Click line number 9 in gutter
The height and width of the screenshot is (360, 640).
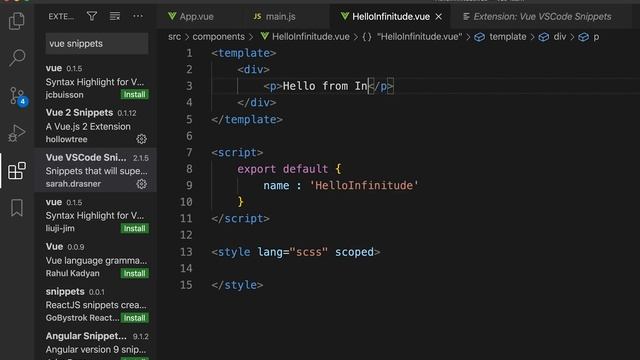coord(189,186)
